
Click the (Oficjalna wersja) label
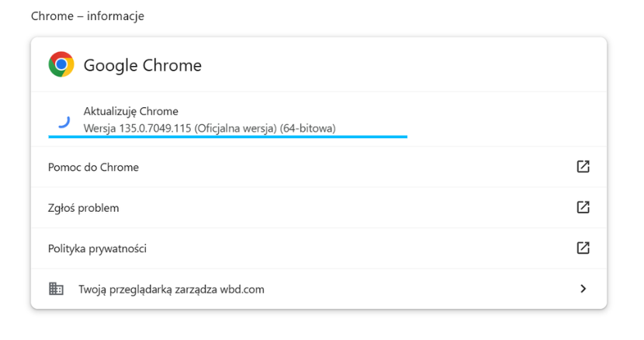point(236,128)
